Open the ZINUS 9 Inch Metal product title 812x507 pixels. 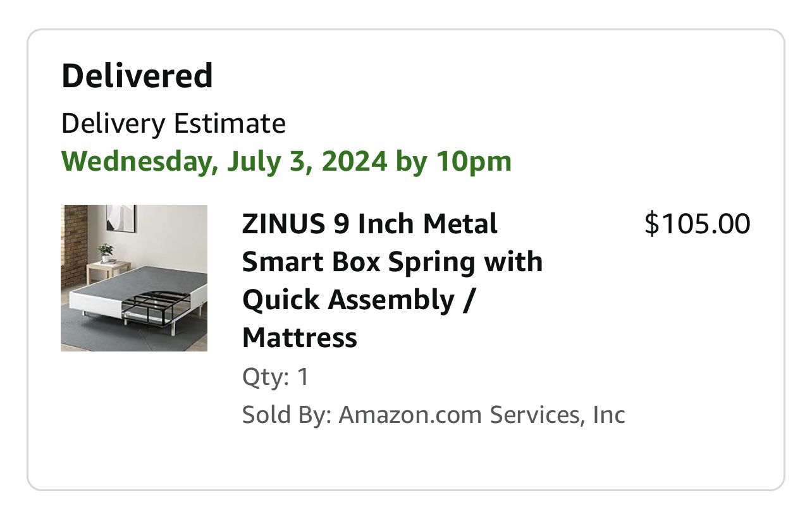[x=369, y=224]
